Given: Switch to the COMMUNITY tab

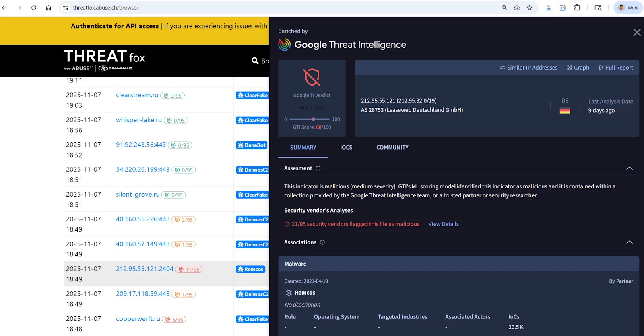Looking at the screenshot, I should [392, 148].
